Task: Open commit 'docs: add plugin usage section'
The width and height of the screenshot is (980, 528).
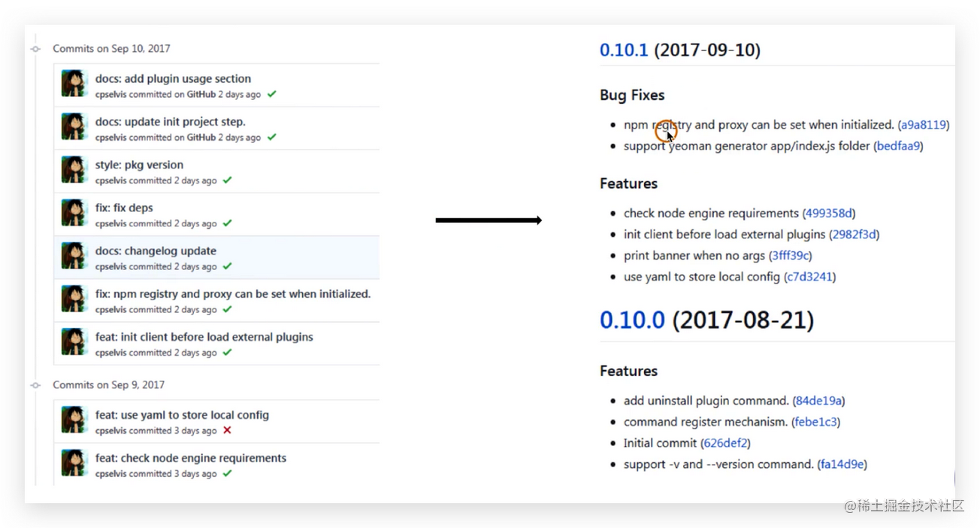Action: coord(173,79)
